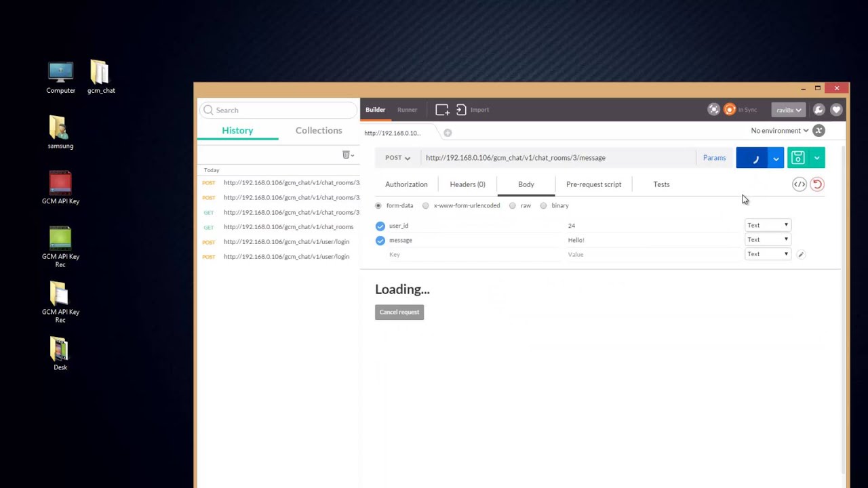Open the Headers (0) tab
The height and width of the screenshot is (488, 868).
(x=467, y=184)
